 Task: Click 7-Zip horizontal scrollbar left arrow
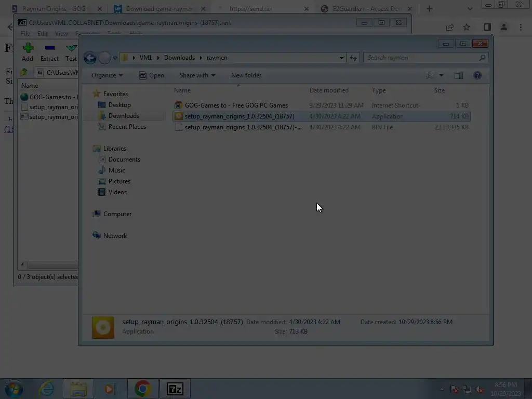coord(22,264)
